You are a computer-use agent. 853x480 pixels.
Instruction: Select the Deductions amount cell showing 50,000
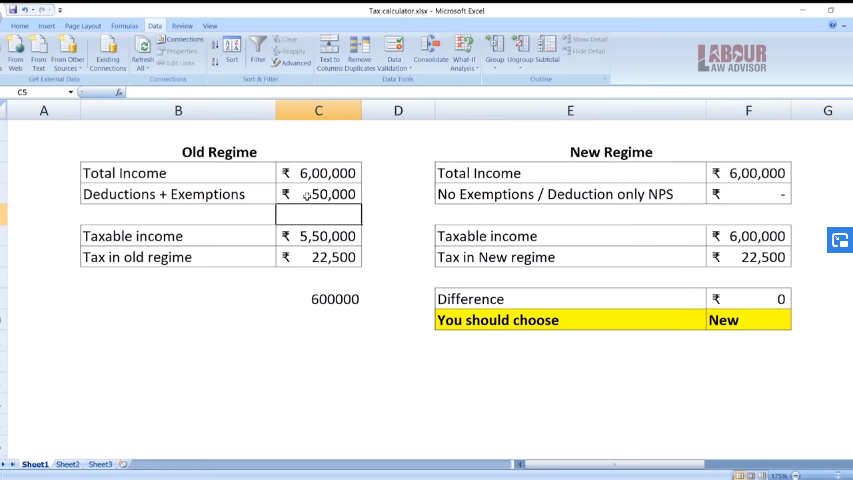pos(319,194)
